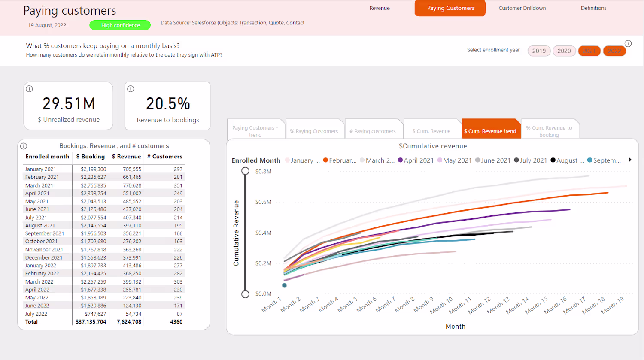Click info icon beside Bookings table title
The image size is (644, 360).
coord(24,146)
